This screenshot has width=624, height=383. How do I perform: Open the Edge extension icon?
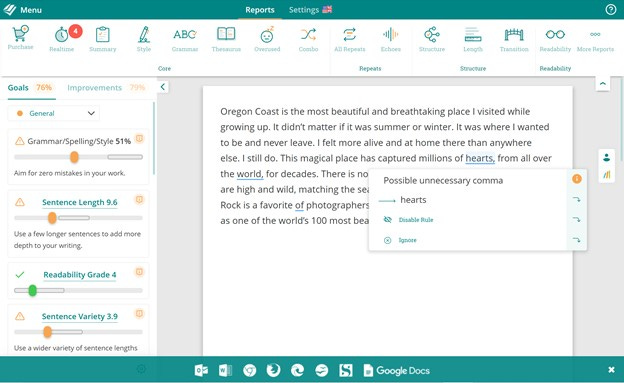point(297,370)
